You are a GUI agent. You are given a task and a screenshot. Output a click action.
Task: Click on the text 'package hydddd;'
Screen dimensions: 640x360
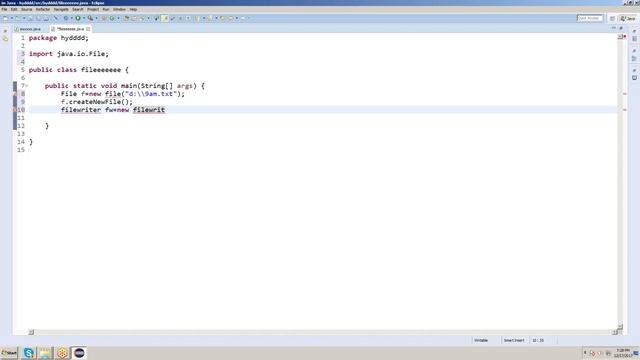pyautogui.click(x=58, y=38)
